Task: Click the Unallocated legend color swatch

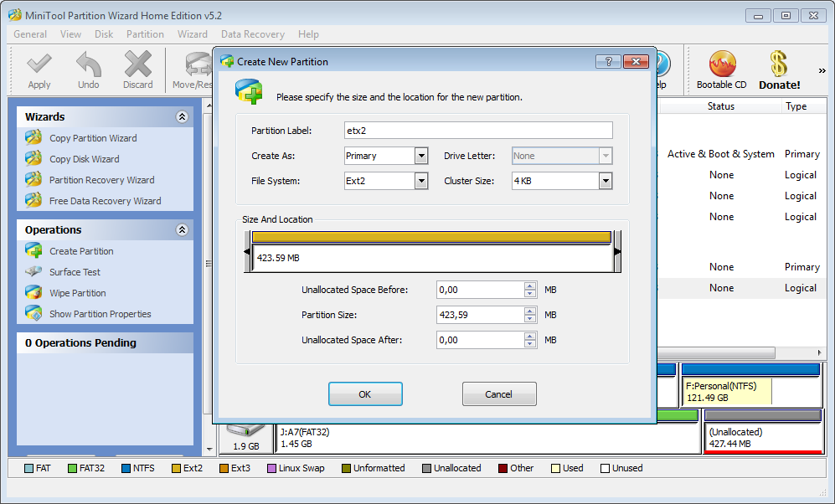Action: point(426,468)
